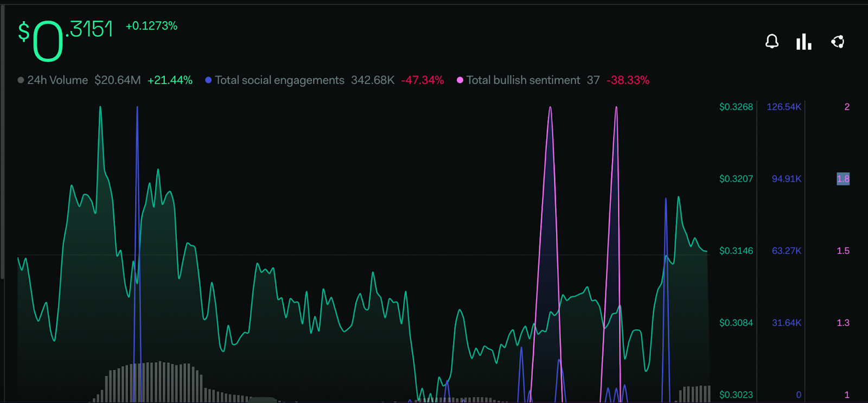Click the 24h Volume label
Screen dimensions: 868x403
tap(58, 80)
